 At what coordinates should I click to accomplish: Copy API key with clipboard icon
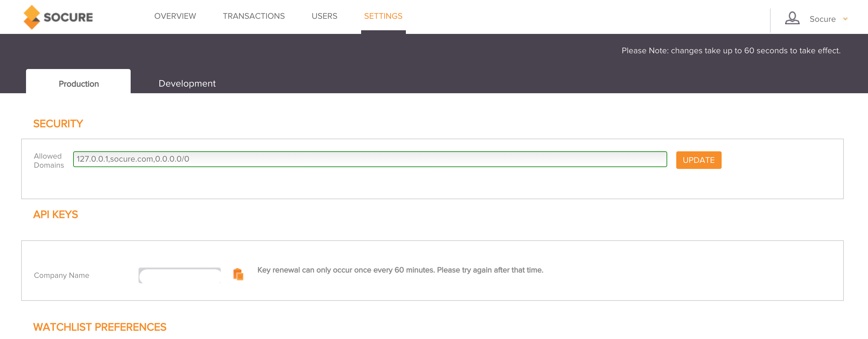tap(238, 274)
